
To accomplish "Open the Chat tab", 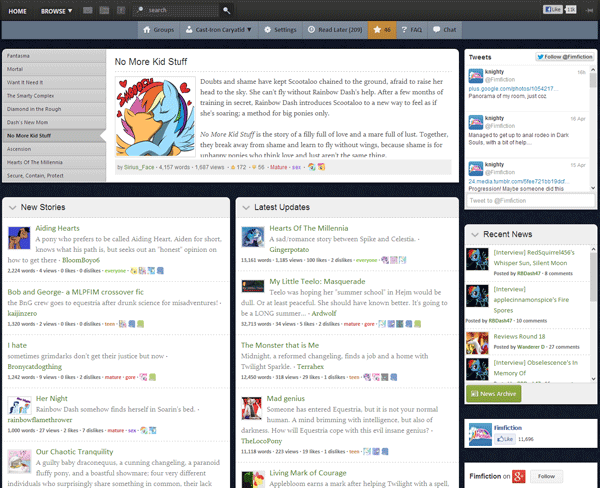I will [x=445, y=29].
